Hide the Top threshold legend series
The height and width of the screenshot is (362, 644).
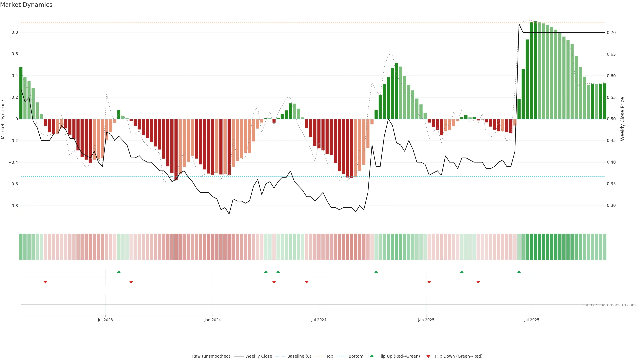330,356
